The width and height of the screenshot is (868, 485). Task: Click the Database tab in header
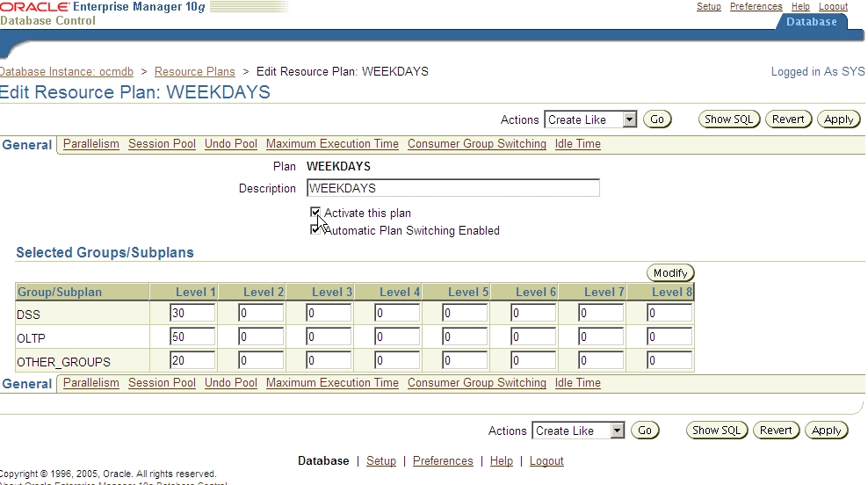tap(812, 22)
